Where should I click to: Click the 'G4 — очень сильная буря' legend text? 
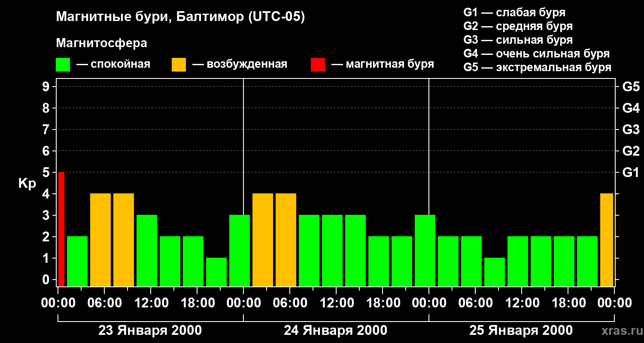(x=537, y=54)
